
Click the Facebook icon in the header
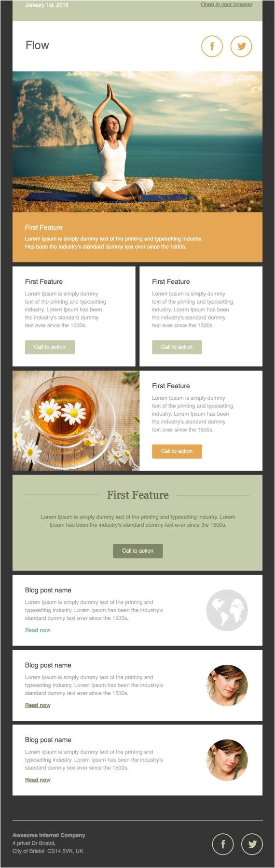(212, 46)
